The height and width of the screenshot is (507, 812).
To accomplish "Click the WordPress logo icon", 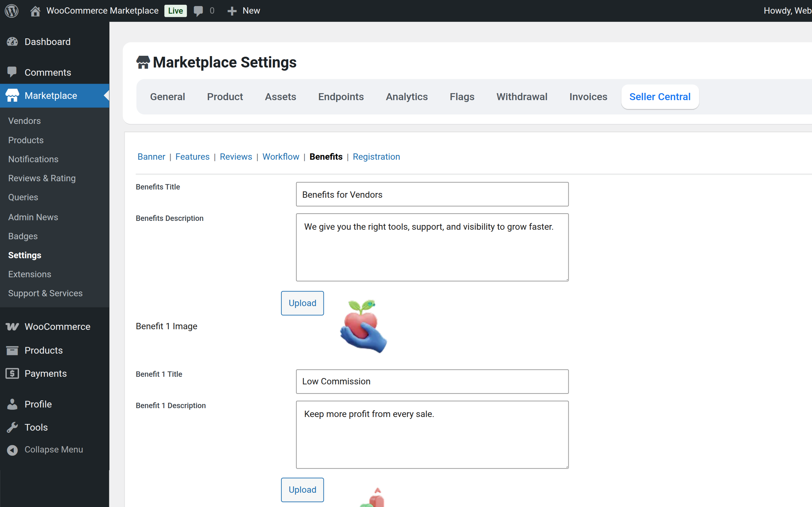I will tap(12, 11).
